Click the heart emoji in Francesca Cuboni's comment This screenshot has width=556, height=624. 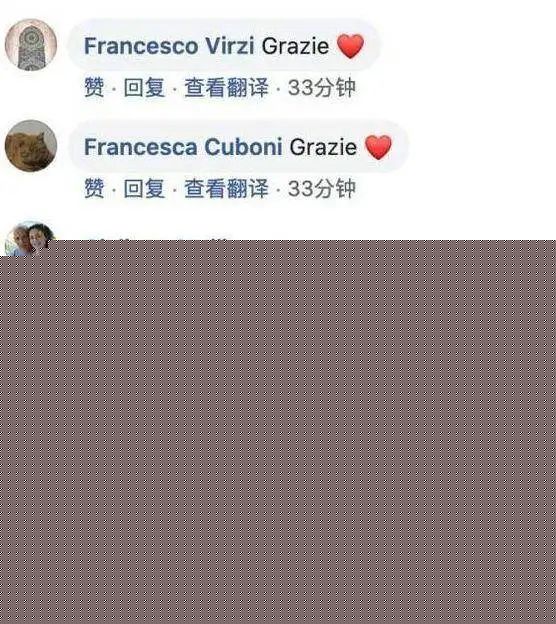point(378,147)
